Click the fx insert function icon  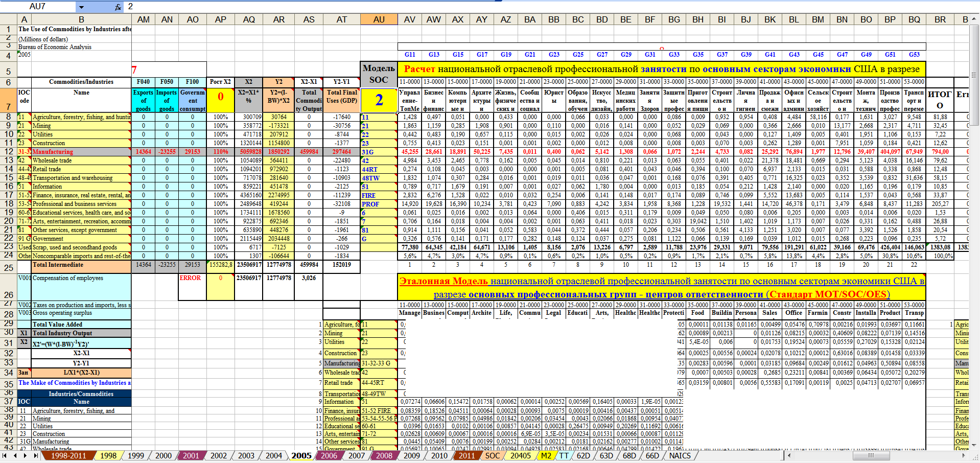coord(118,7)
